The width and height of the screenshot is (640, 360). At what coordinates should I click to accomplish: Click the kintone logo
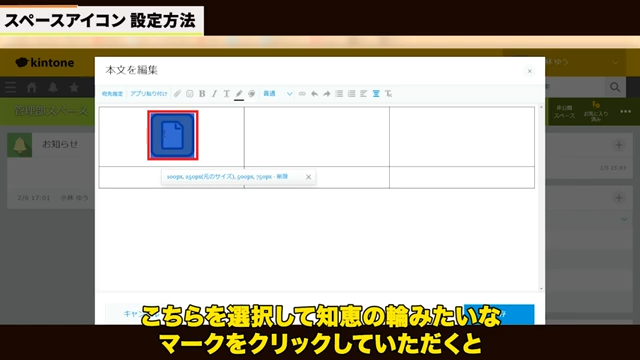click(45, 62)
